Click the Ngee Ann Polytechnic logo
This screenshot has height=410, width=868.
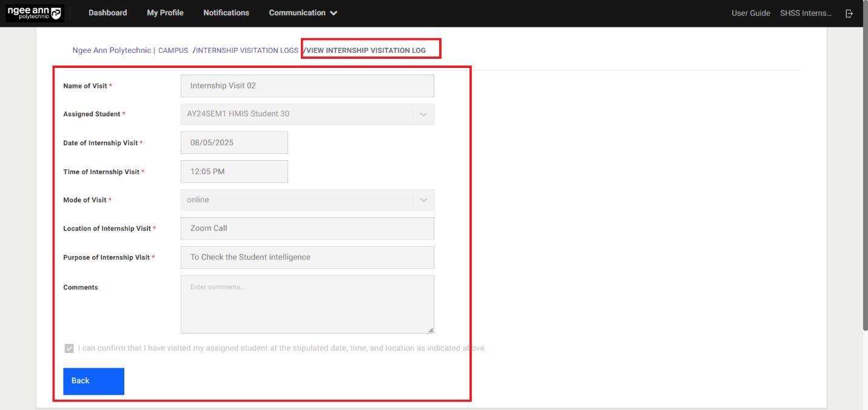(x=35, y=13)
